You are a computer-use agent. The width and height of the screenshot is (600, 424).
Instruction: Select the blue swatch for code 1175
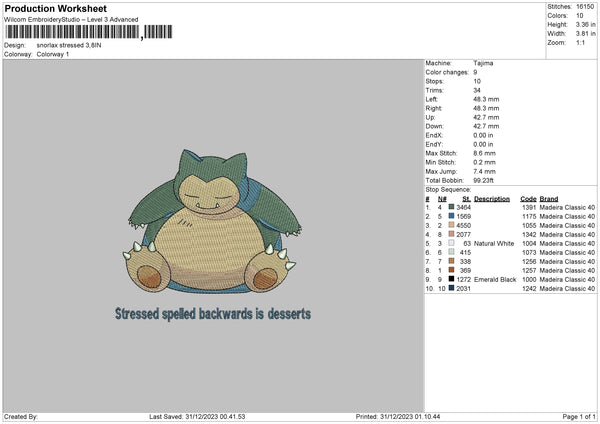tap(451, 216)
